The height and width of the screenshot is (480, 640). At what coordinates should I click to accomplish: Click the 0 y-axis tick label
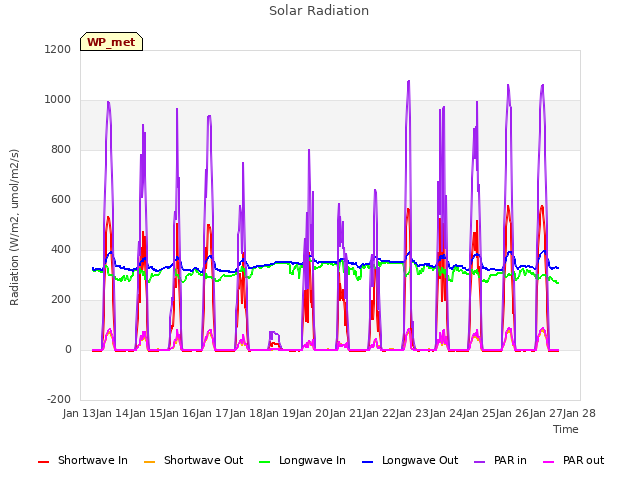[x=68, y=350]
